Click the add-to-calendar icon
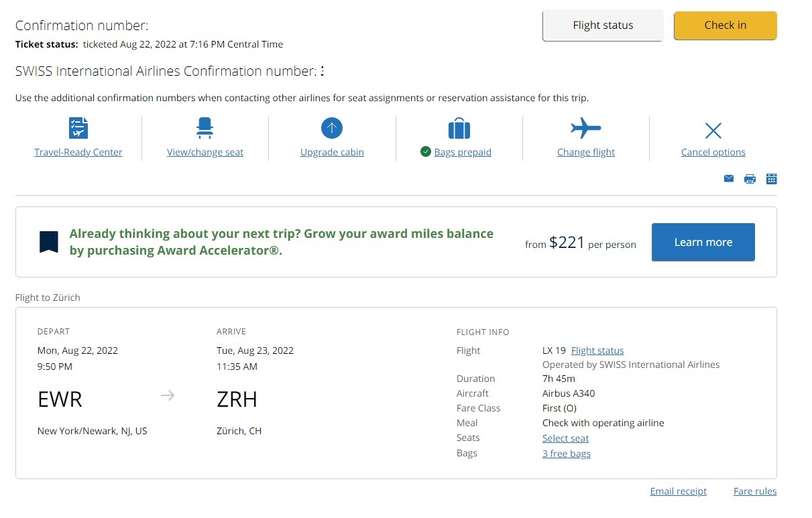This screenshot has height=518, width=812. (x=772, y=178)
